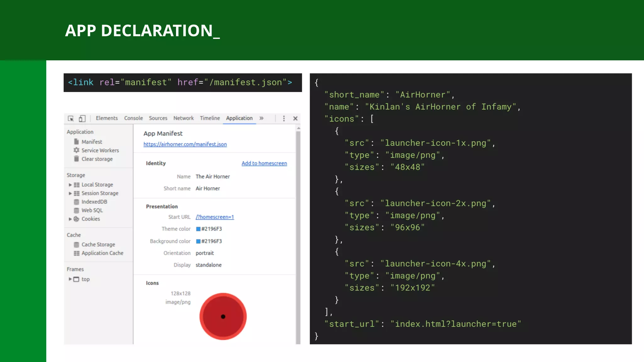Expand the Local Storage tree node
This screenshot has height=362, width=644.
coord(70,185)
